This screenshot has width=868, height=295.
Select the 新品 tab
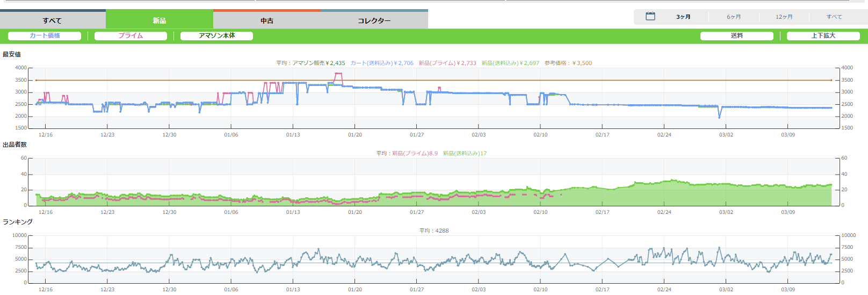click(x=160, y=20)
